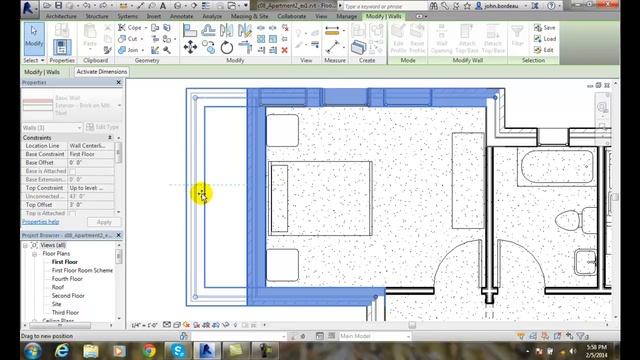Open the Roof plan view
This screenshot has height=360, width=640.
[x=58, y=287]
